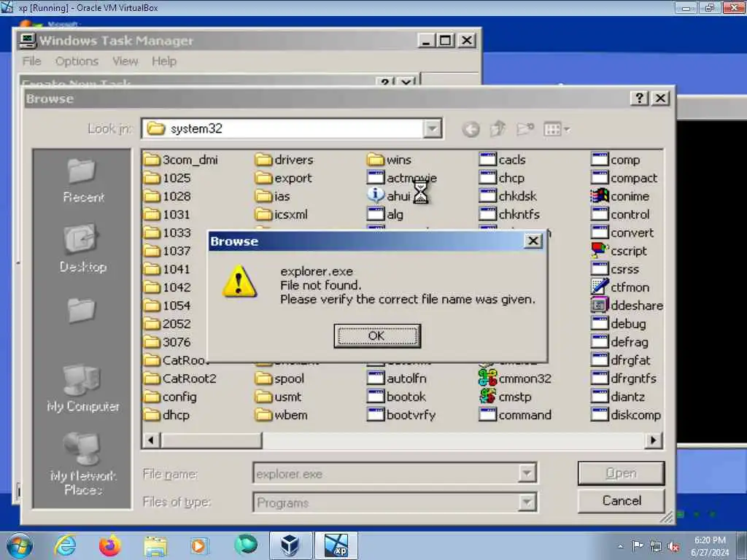Click Cancel in the Browse dialog
747x560 pixels.
tap(621, 500)
